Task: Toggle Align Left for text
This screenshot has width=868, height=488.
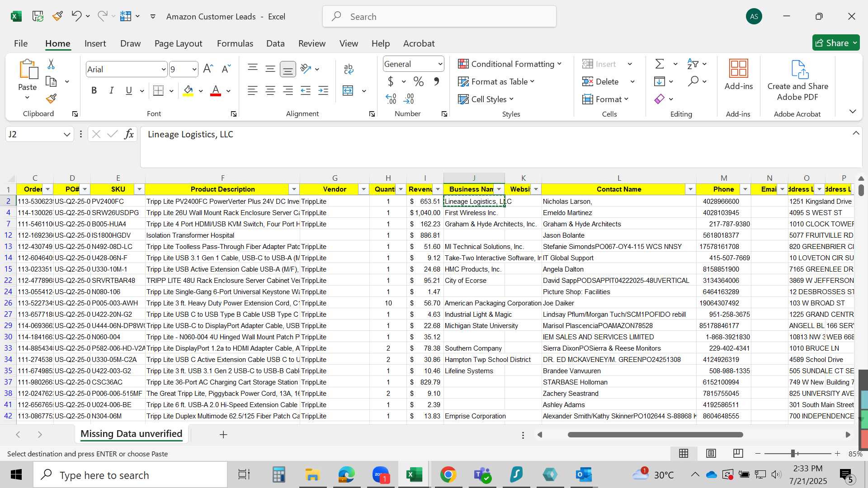Action: click(253, 90)
